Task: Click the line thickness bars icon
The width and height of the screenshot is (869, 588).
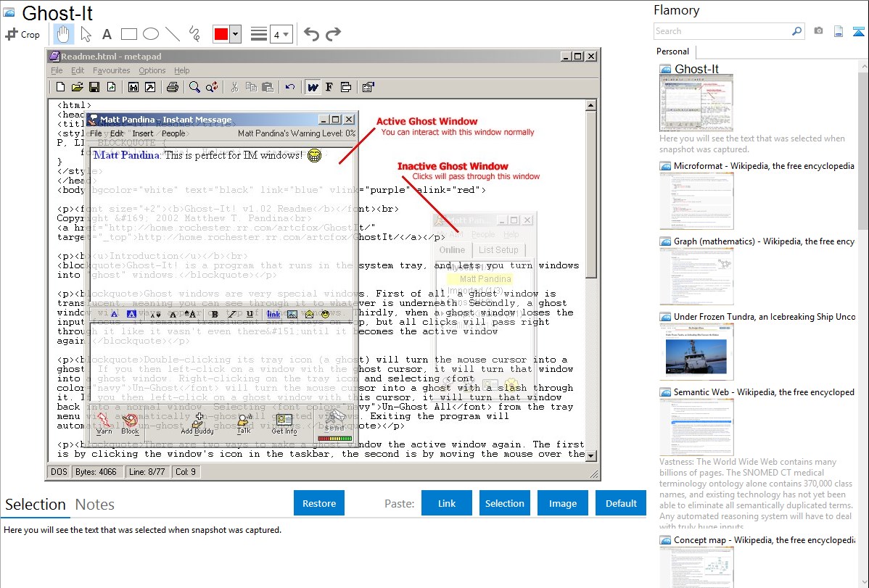Action: 258,34
